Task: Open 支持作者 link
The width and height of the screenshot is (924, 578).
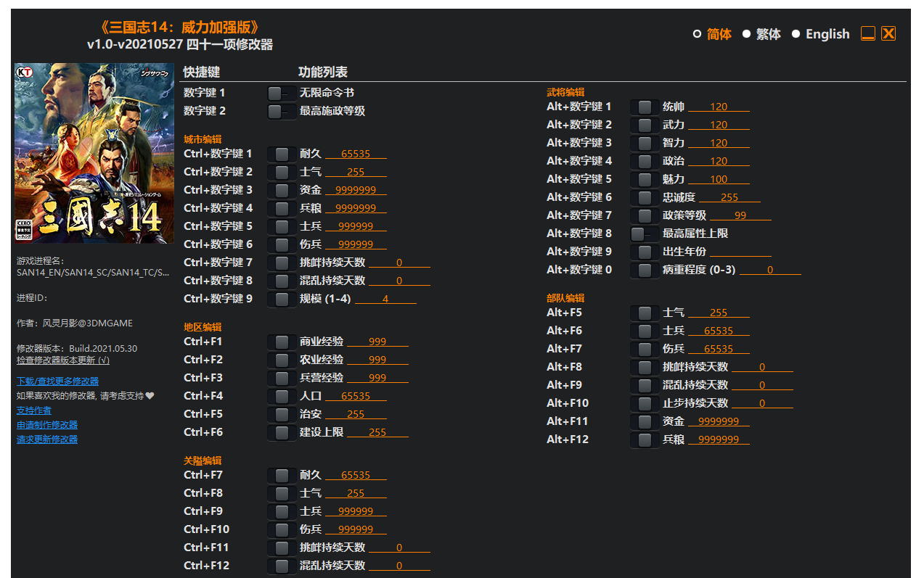Action: (x=34, y=410)
